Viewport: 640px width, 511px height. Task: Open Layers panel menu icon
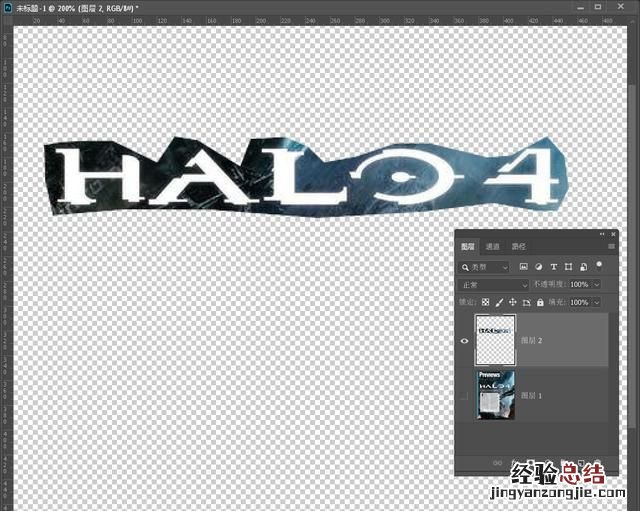[x=611, y=246]
